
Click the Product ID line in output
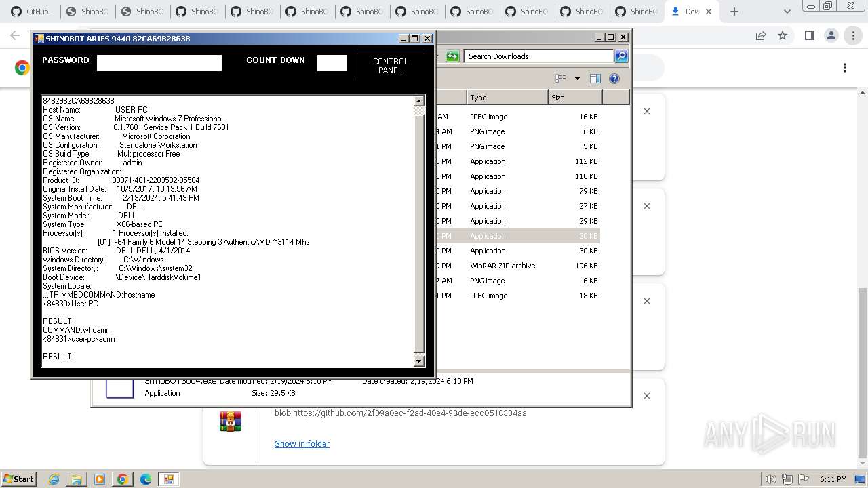(121, 180)
